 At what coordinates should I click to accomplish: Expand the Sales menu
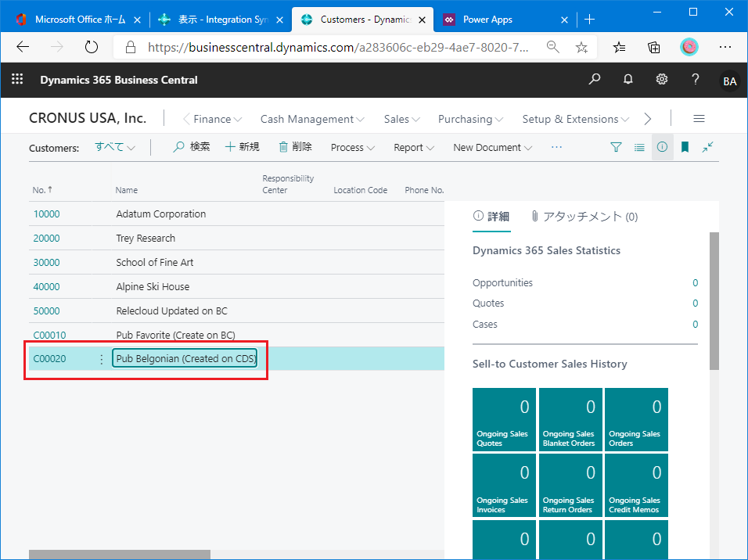coord(401,119)
